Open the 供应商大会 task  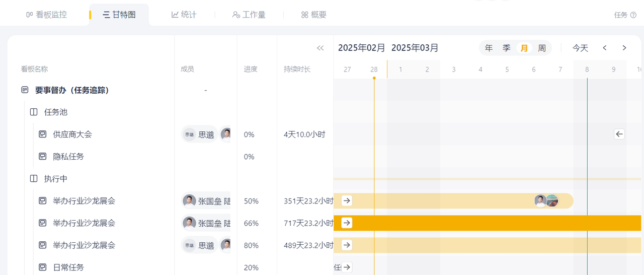[x=72, y=134]
